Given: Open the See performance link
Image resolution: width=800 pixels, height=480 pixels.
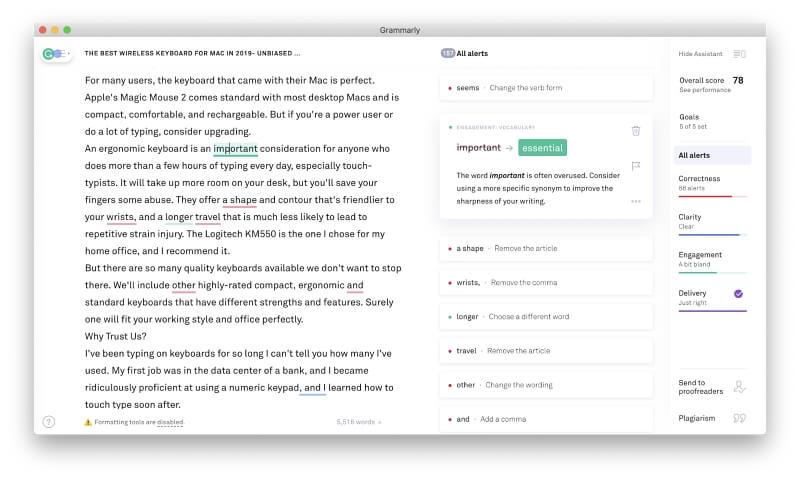Looking at the screenshot, I should [x=705, y=90].
